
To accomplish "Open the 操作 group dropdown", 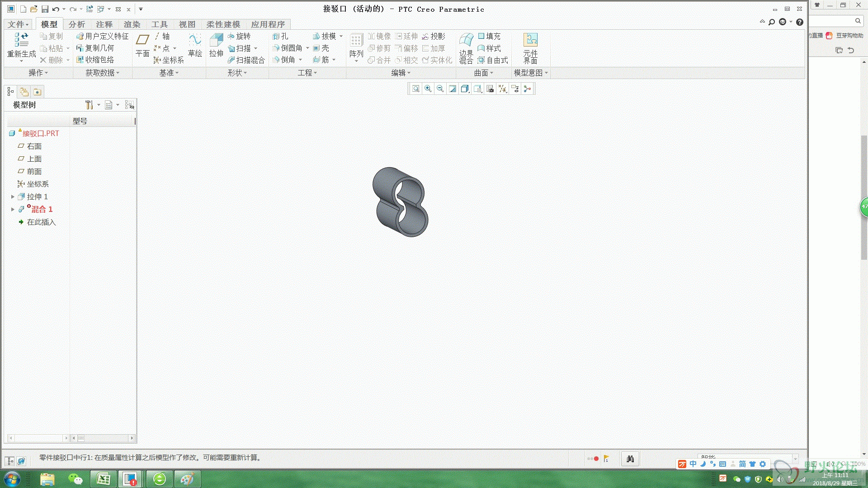I will point(38,73).
